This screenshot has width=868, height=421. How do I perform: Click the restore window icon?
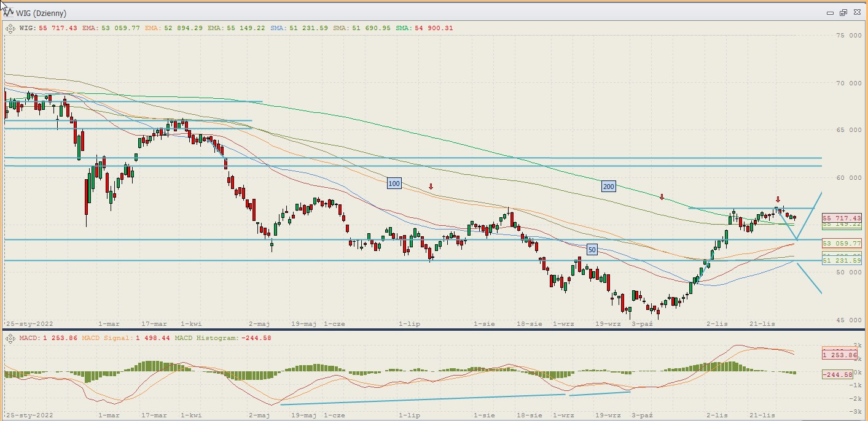[x=843, y=13]
